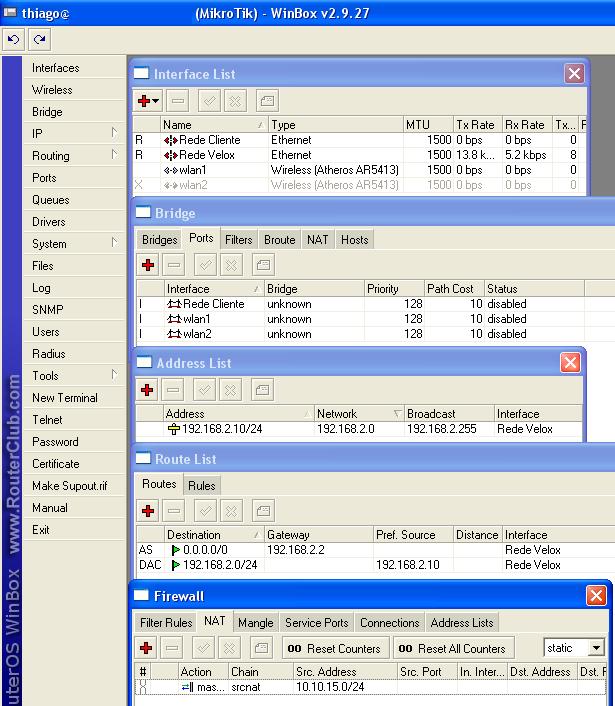Click the Redo arrow in main toolbar
Screen dimensions: 615x706
(x=40, y=40)
